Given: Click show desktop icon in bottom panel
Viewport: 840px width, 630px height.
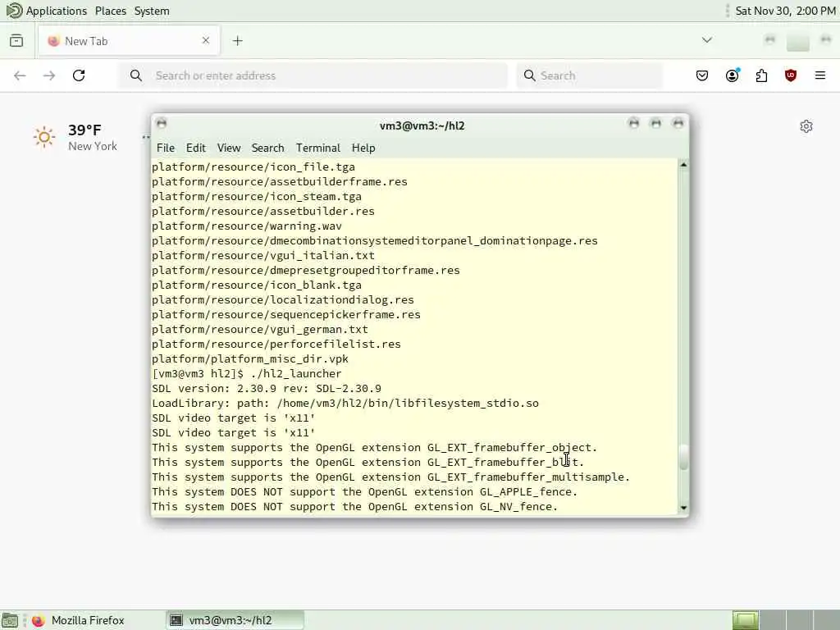Looking at the screenshot, I should coord(9,621).
